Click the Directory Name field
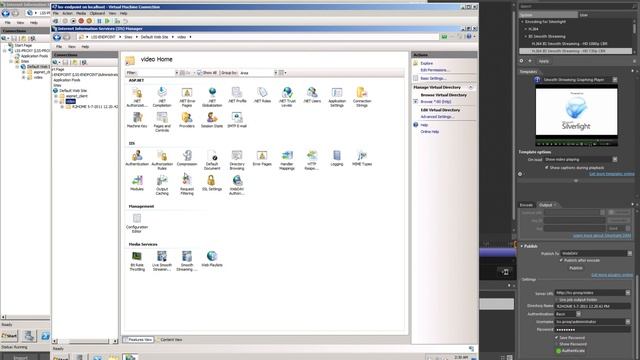 (x=592, y=306)
